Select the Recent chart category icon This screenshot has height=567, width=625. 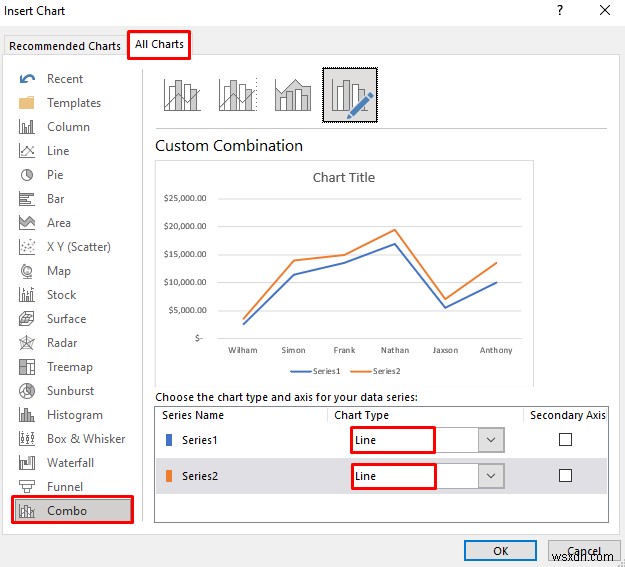tap(27, 79)
